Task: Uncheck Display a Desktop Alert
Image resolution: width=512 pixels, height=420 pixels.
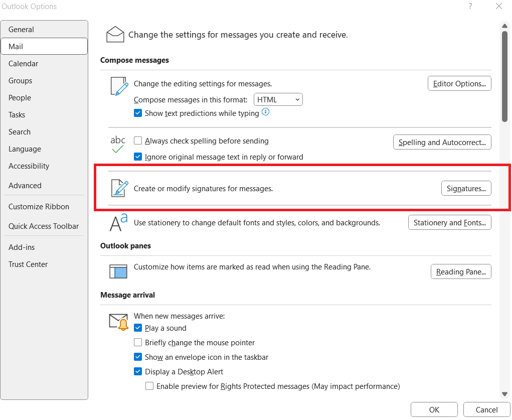Action: [x=138, y=372]
